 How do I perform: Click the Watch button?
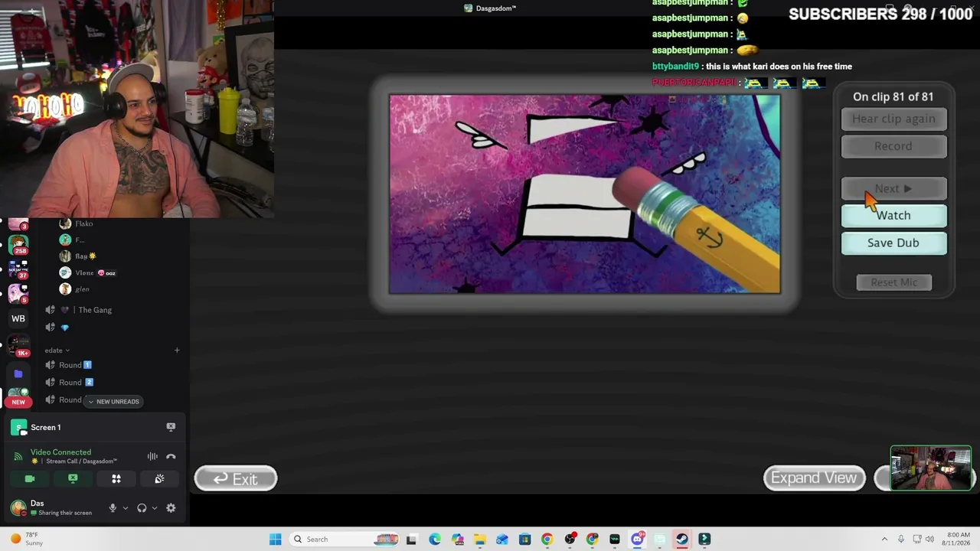[x=893, y=215]
